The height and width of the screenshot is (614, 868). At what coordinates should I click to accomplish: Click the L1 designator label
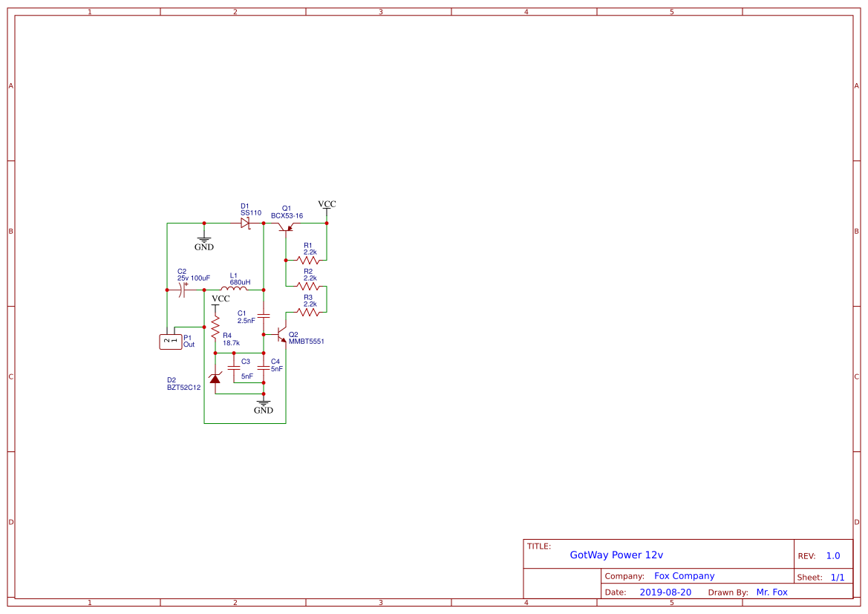click(x=234, y=275)
